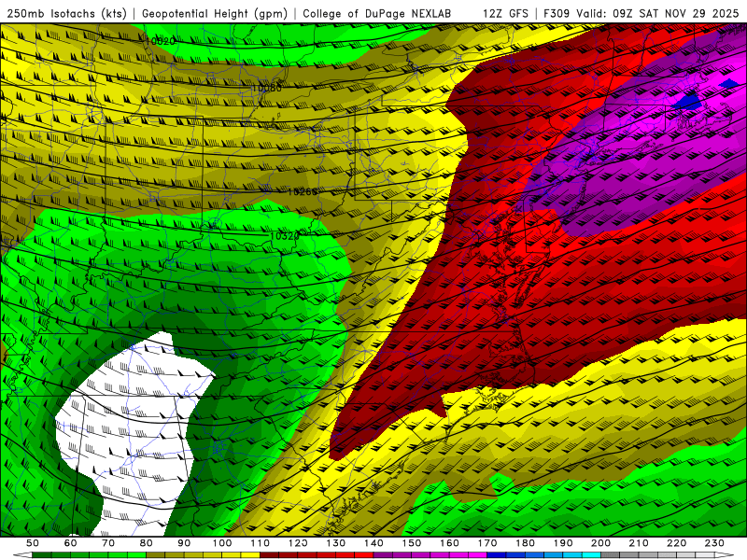Screen dimensions: 747x560
Task: Select the dark blue swatch starting at 170
Action: 497,555
